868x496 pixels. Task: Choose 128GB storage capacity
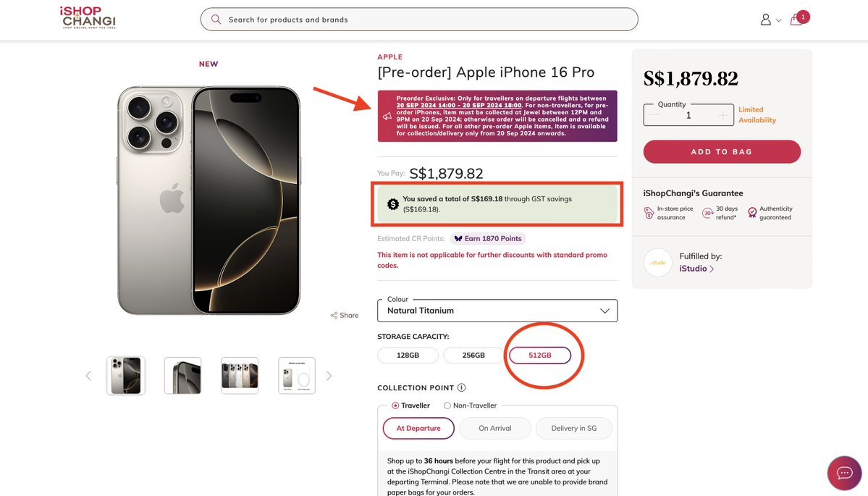[408, 356]
